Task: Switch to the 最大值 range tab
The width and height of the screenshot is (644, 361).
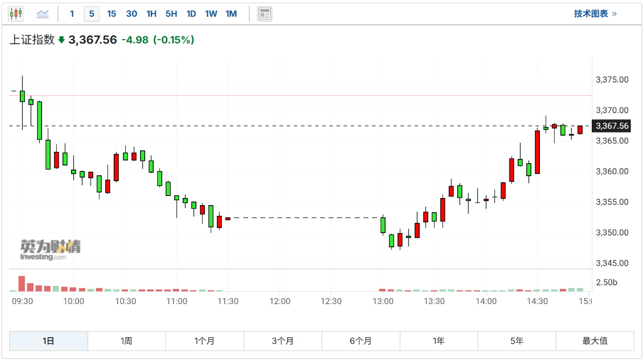Action: click(595, 341)
